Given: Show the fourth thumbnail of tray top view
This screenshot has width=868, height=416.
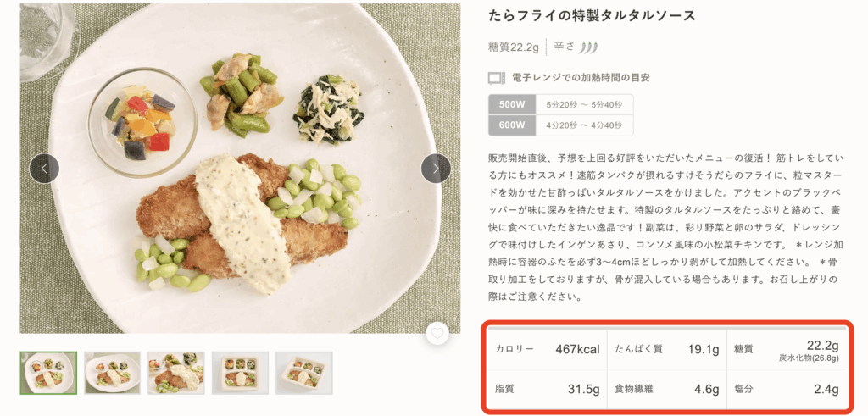Looking at the screenshot, I should pyautogui.click(x=240, y=373).
